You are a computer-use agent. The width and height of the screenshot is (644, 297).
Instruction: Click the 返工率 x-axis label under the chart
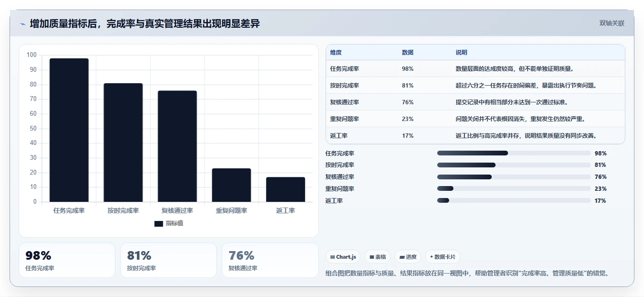pos(286,210)
